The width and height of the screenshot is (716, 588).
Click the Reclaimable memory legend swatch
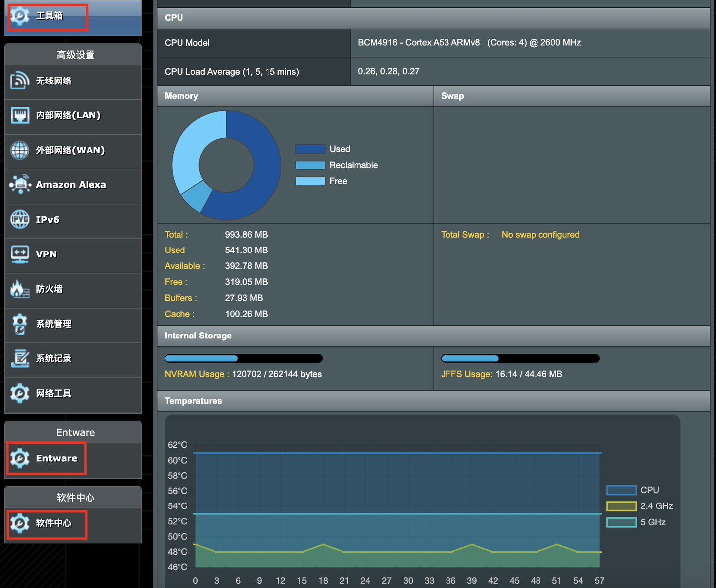click(x=310, y=165)
